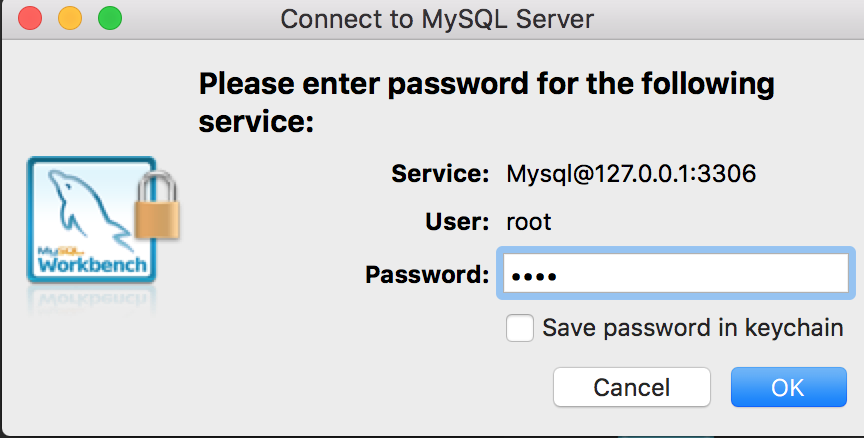Click the 'Password:' label
Viewport: 864px width, 438px height.
(x=427, y=274)
